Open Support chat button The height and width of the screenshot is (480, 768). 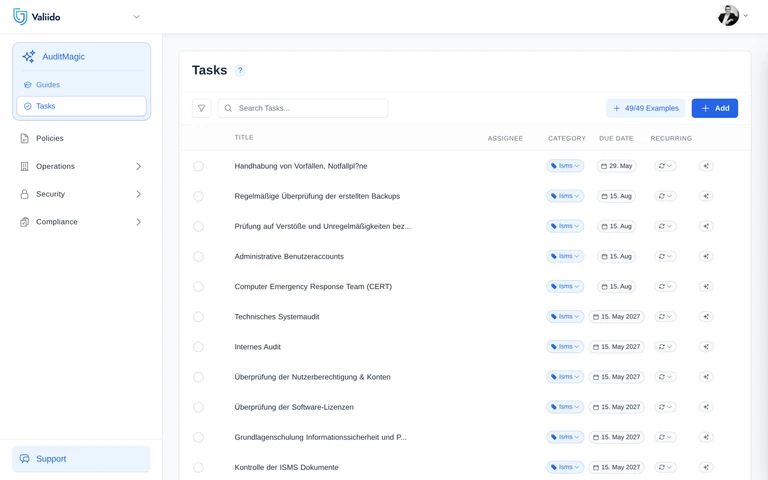coord(81,459)
